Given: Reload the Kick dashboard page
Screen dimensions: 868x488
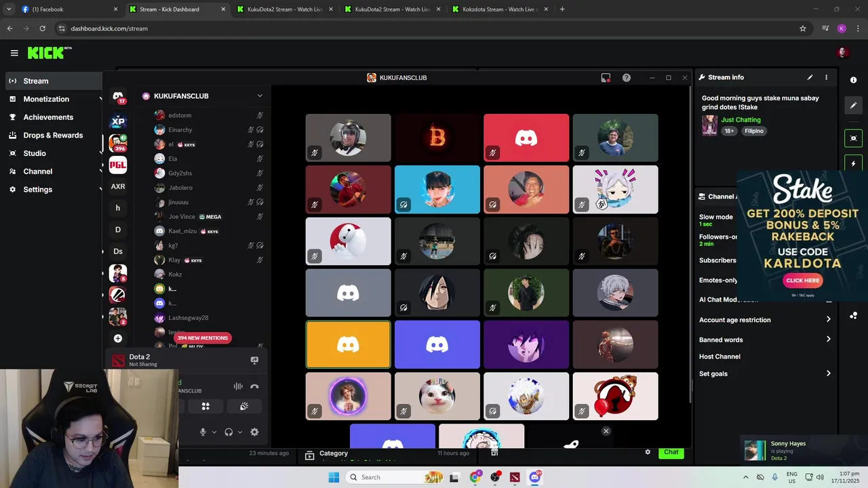Looking at the screenshot, I should [42, 28].
